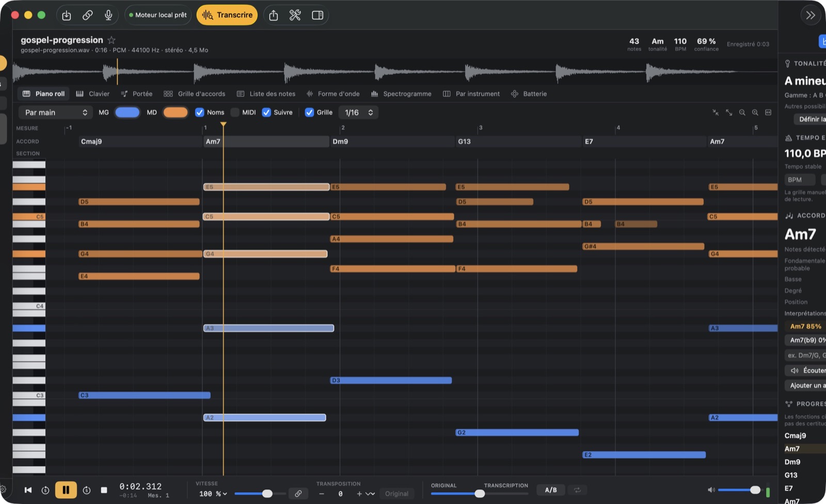826x504 pixels.
Task: Zoom out the piano roll
Action: [742, 112]
